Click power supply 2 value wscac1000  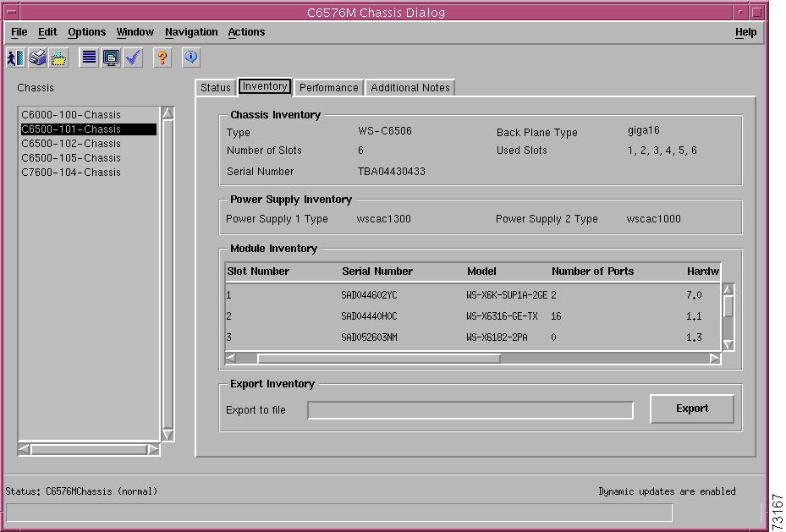pos(654,219)
